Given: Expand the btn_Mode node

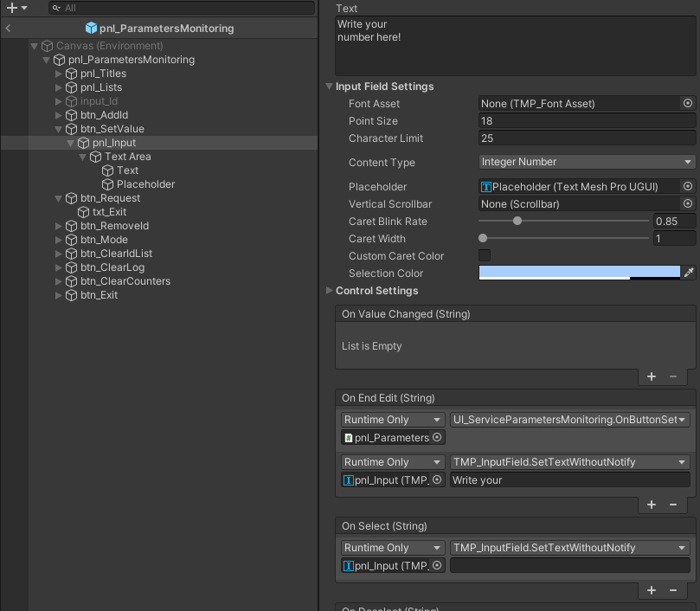Looking at the screenshot, I should tap(58, 240).
